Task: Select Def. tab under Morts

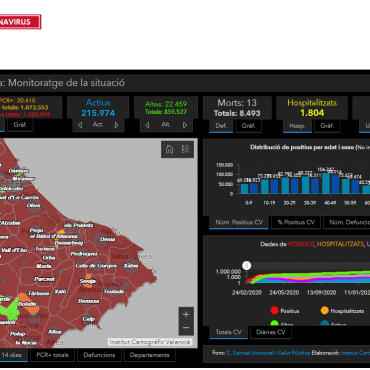Action: [221, 126]
